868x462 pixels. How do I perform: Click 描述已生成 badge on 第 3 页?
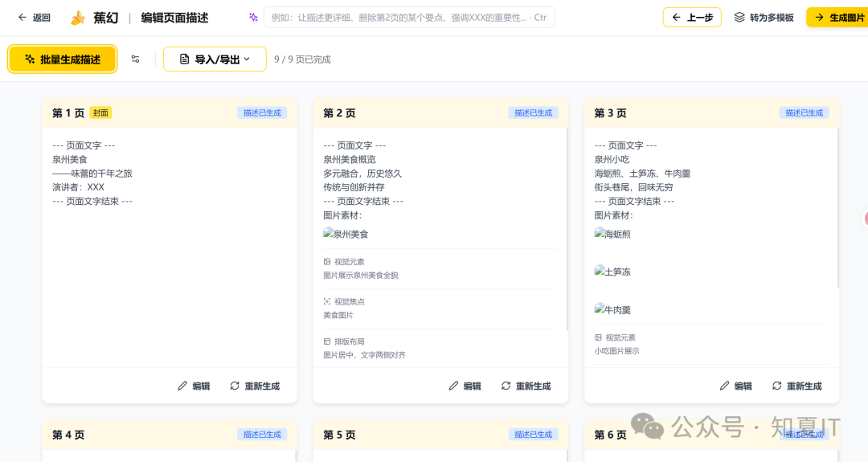coord(804,112)
